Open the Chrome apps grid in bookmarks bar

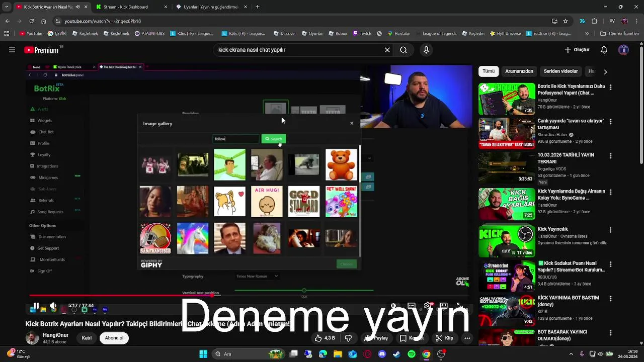pyautogui.click(x=7, y=34)
